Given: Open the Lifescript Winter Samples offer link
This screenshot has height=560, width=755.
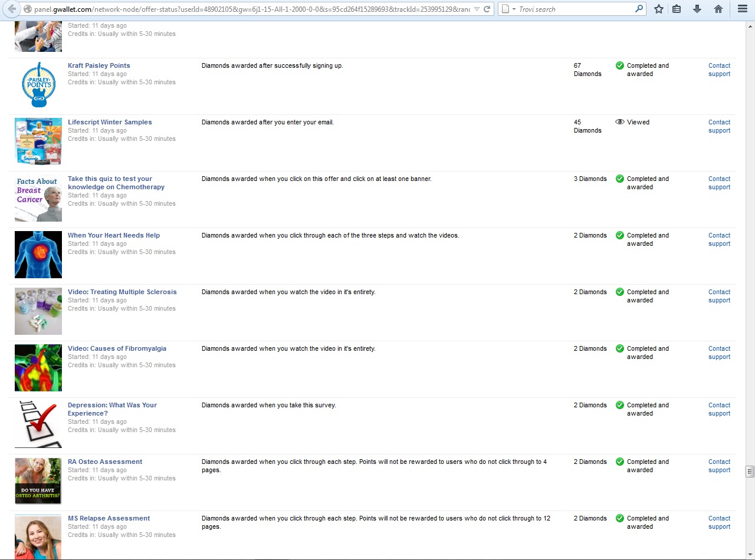Looking at the screenshot, I should pyautogui.click(x=110, y=122).
